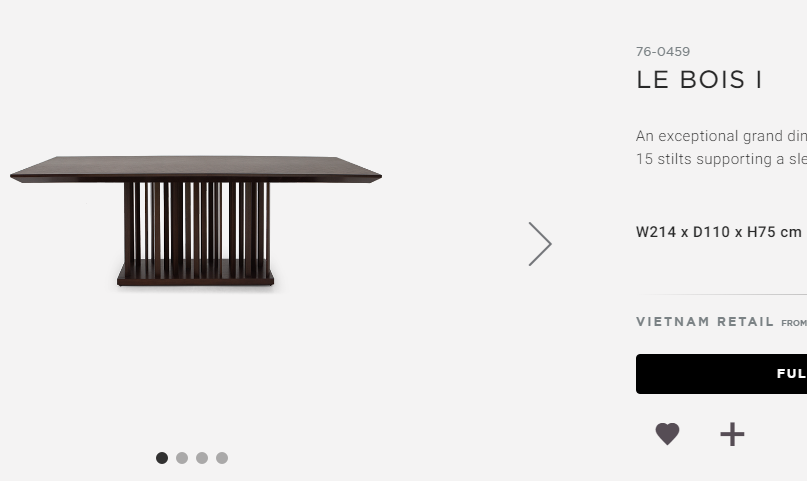The width and height of the screenshot is (807, 481).
Task: Click description line starting 'An exceptional grand'
Action: pyautogui.click(x=721, y=136)
